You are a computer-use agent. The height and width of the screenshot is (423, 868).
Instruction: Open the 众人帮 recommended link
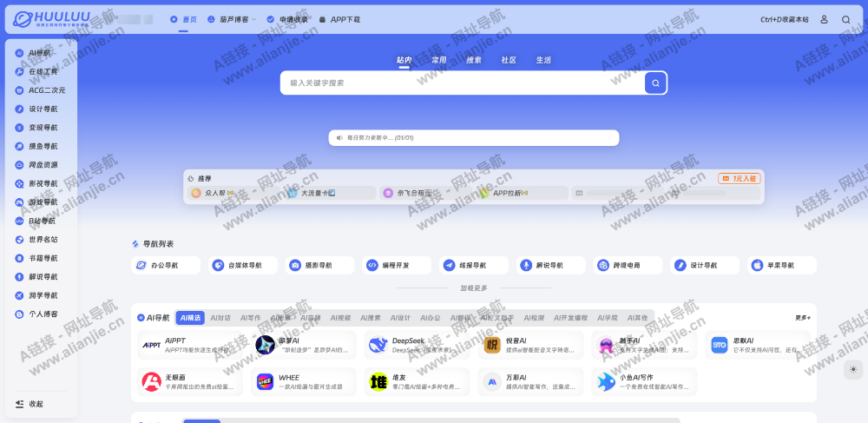(233, 193)
